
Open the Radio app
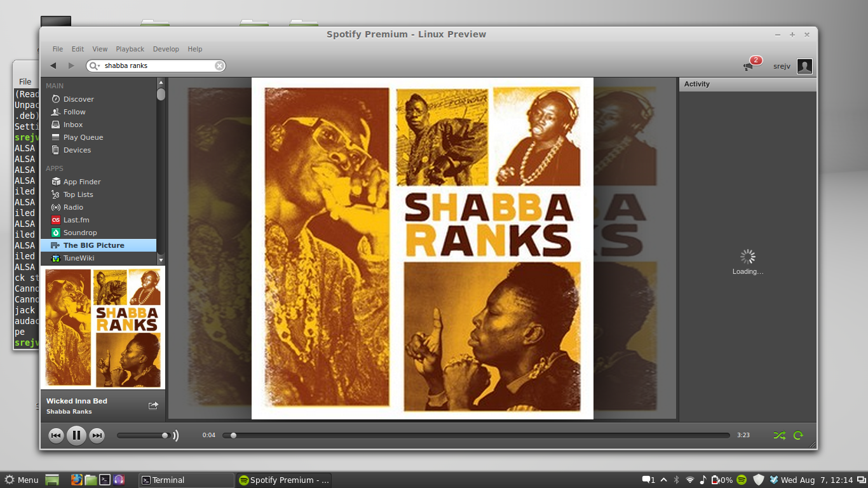[98, 207]
